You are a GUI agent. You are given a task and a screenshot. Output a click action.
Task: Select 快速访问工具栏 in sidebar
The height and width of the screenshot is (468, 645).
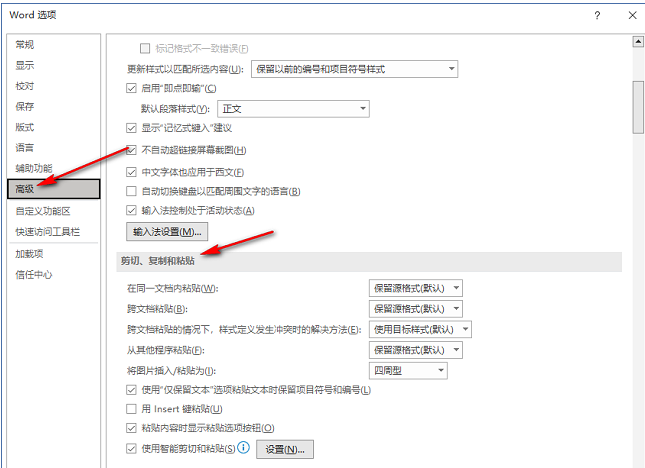(x=53, y=232)
